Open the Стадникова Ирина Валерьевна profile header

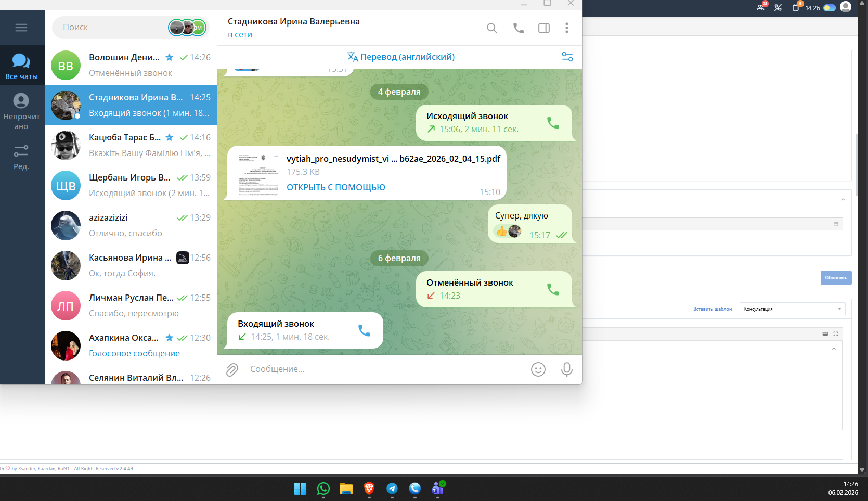[294, 28]
